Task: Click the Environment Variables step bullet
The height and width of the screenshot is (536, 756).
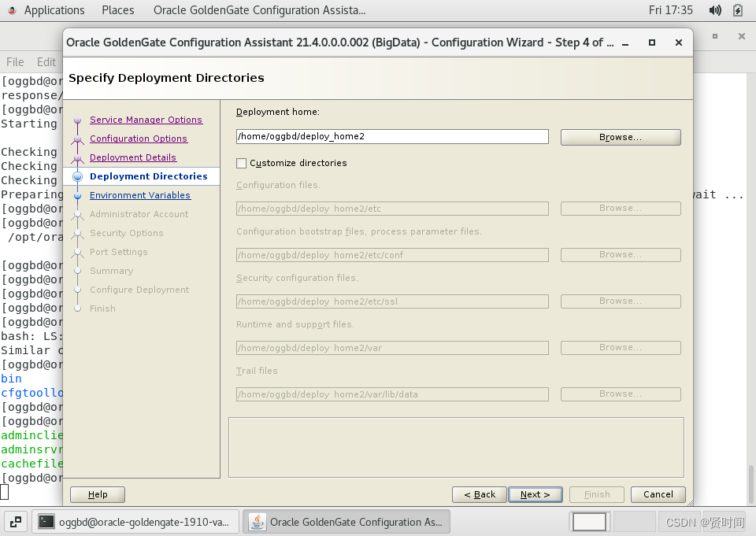Action: [x=78, y=196]
